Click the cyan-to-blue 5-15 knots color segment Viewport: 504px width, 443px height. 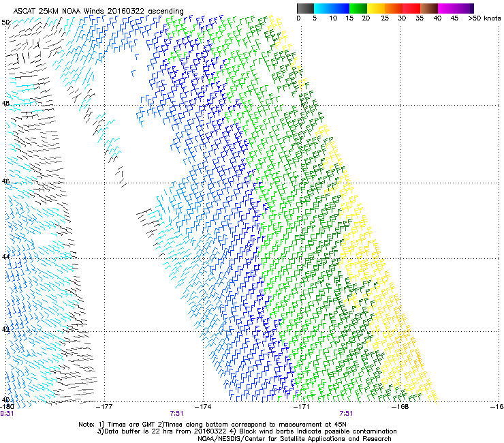[332, 8]
